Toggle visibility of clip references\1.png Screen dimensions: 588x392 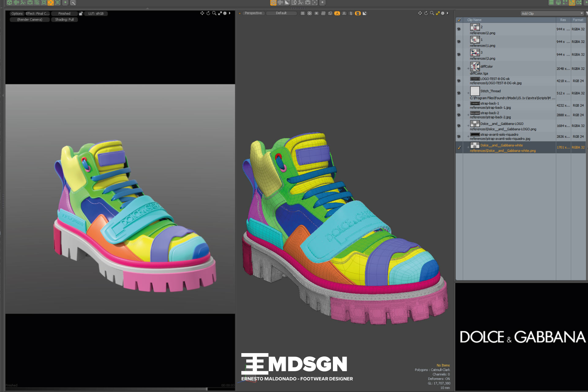(x=459, y=42)
